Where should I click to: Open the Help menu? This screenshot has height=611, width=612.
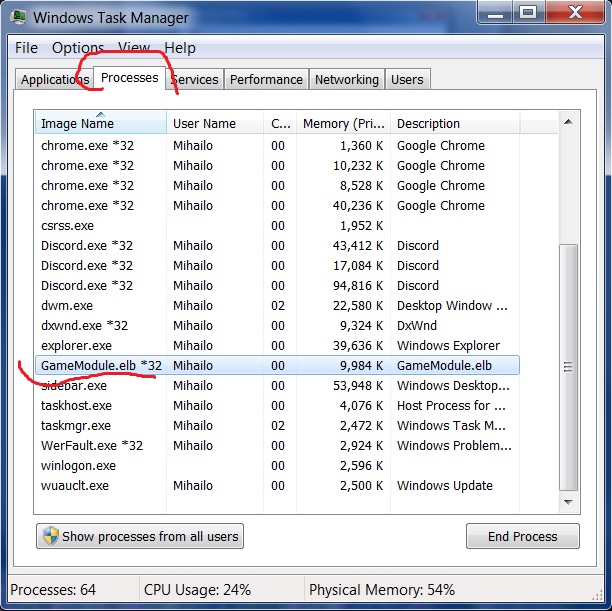pos(180,48)
